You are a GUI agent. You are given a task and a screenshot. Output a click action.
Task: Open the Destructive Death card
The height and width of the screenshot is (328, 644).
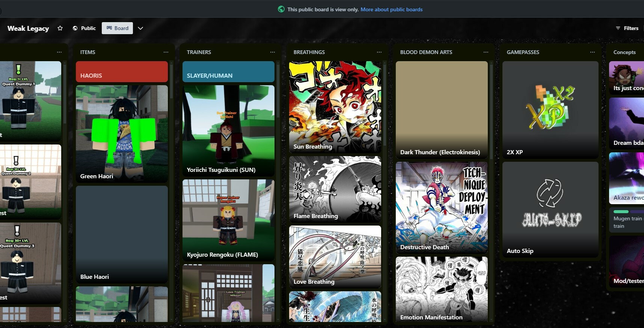442,208
